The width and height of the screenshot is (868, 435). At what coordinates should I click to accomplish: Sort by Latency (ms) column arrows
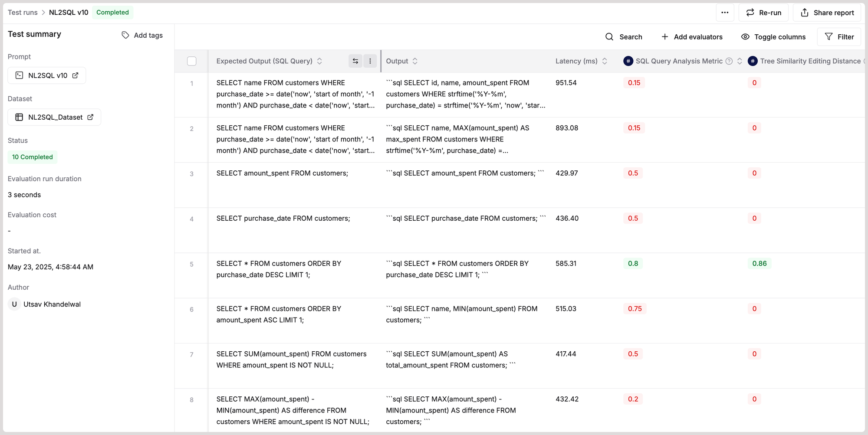pos(605,61)
